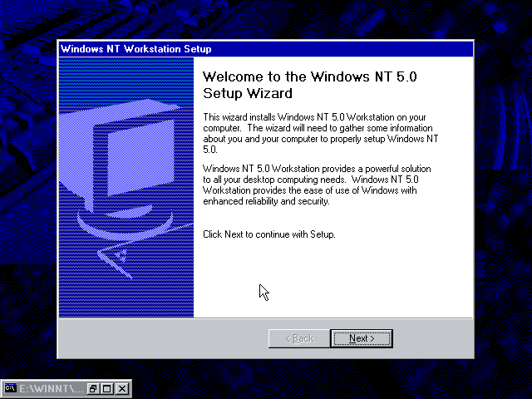Click the disc graphic below the monitor
Image resolution: width=532 pixels, height=399 pixels.
(x=125, y=224)
